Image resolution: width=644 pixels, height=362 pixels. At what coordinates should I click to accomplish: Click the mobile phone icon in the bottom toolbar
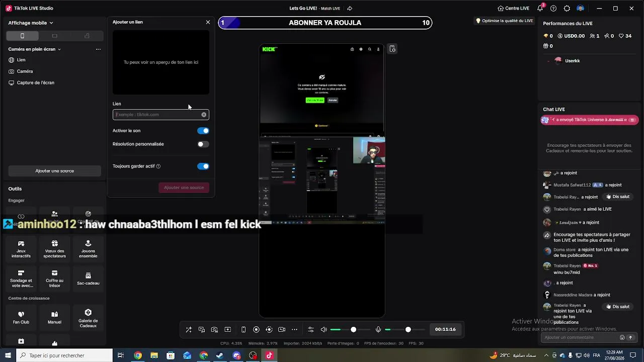click(244, 330)
